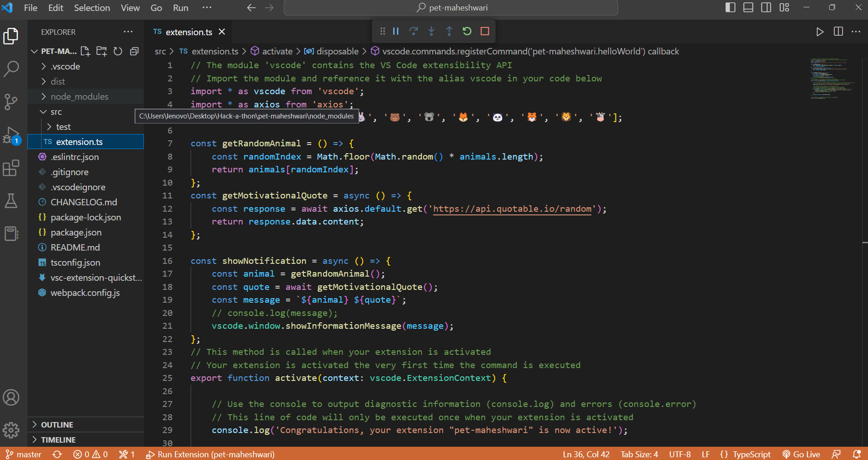Select the extension.ts editor tab

click(x=188, y=32)
